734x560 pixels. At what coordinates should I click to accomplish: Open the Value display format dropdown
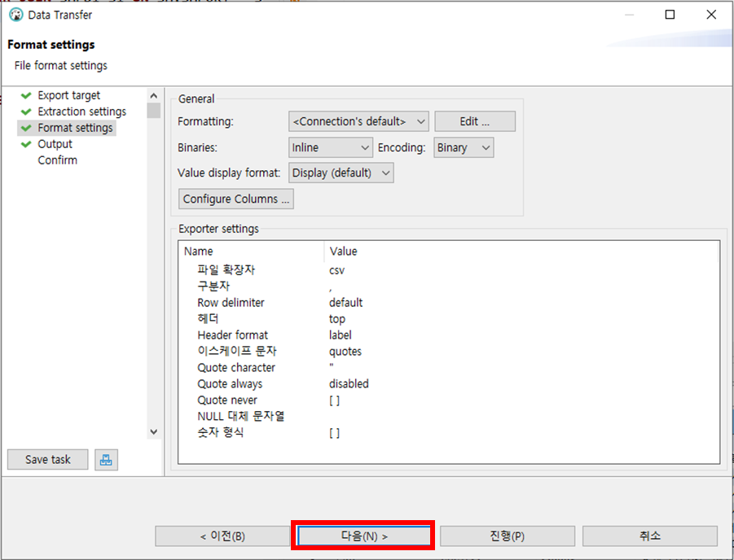(x=341, y=173)
